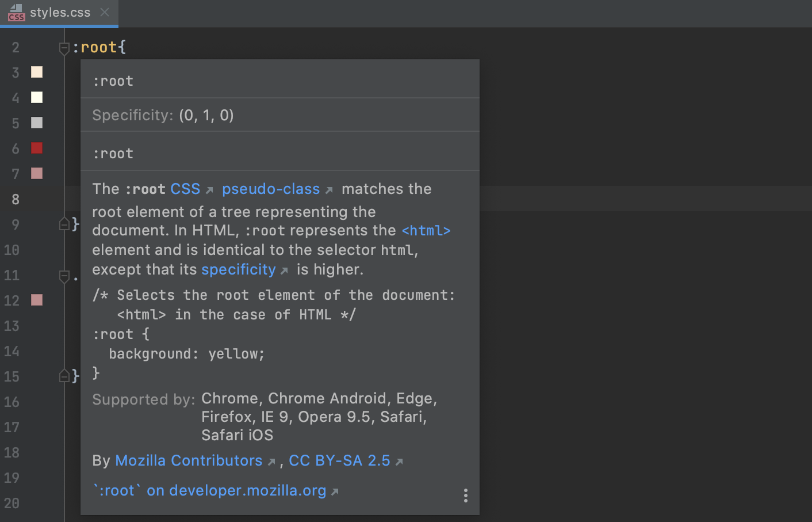Click the fold end marker at line 15
Screen dimensions: 812x522
64,376
